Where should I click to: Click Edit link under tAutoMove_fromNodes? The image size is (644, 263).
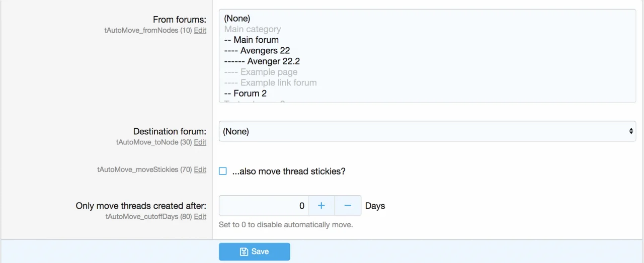click(x=200, y=30)
